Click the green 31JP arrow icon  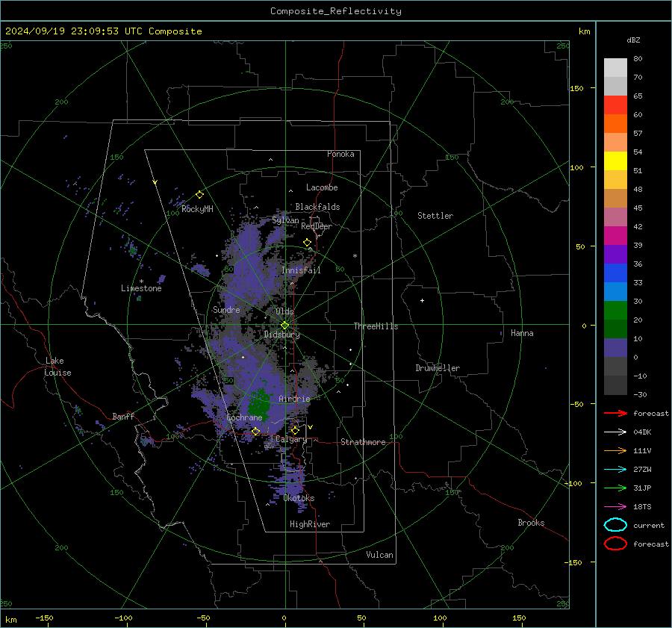point(615,488)
